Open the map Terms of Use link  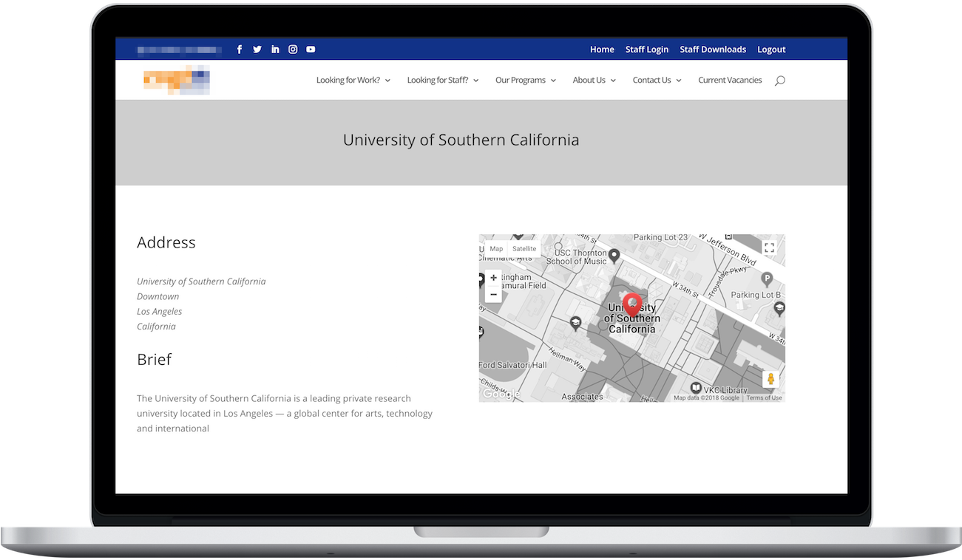(764, 397)
